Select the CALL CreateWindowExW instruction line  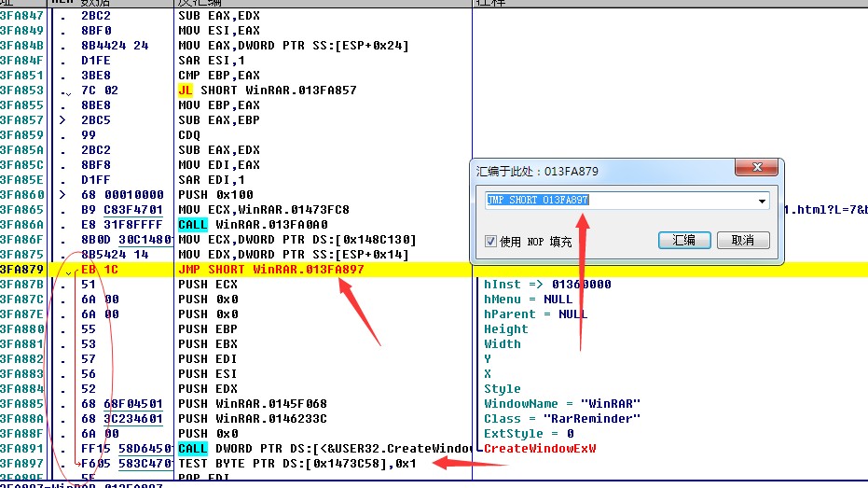tap(324, 448)
